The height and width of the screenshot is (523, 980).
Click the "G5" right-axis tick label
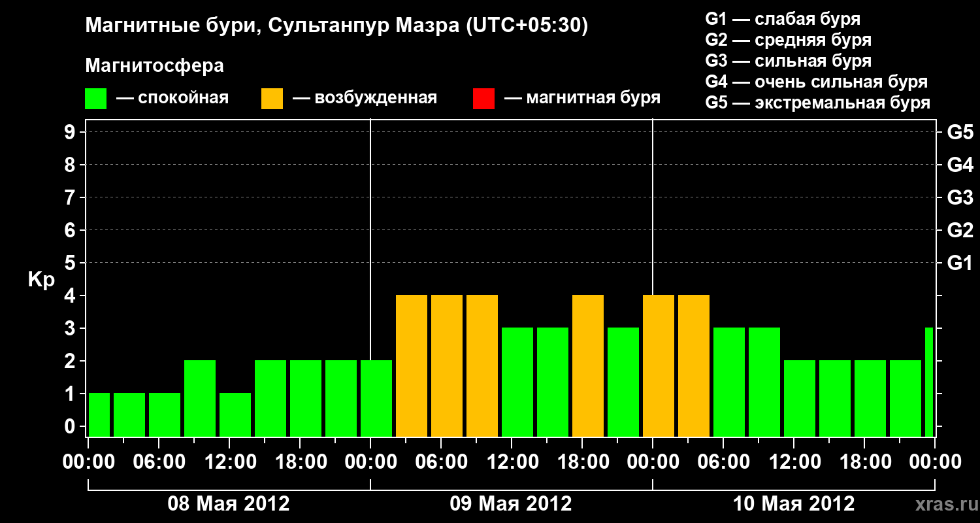pyautogui.click(x=960, y=132)
